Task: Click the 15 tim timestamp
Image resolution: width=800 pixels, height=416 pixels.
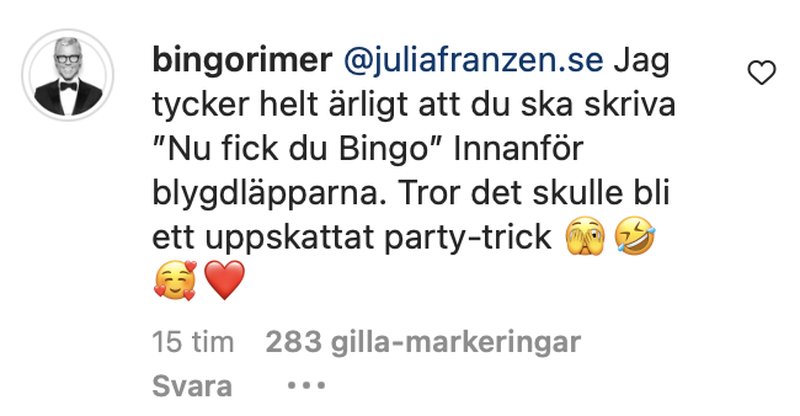Action: (x=193, y=342)
